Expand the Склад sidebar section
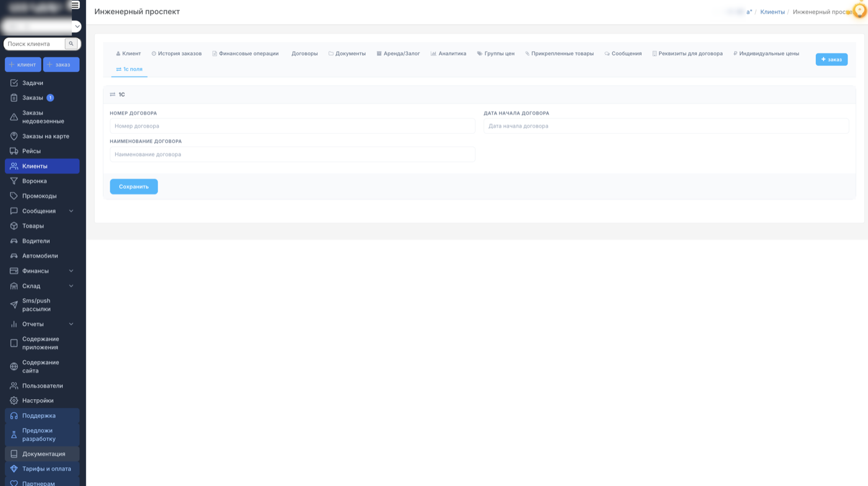This screenshot has height=486, width=868. coord(71,286)
